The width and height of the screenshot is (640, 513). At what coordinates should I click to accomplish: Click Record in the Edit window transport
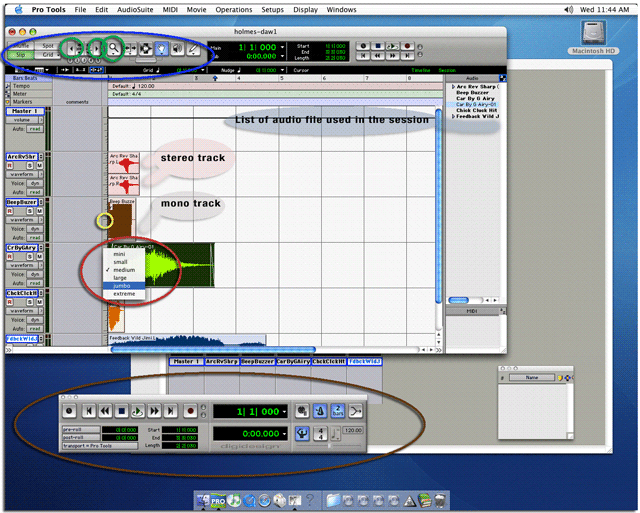pos(407,46)
